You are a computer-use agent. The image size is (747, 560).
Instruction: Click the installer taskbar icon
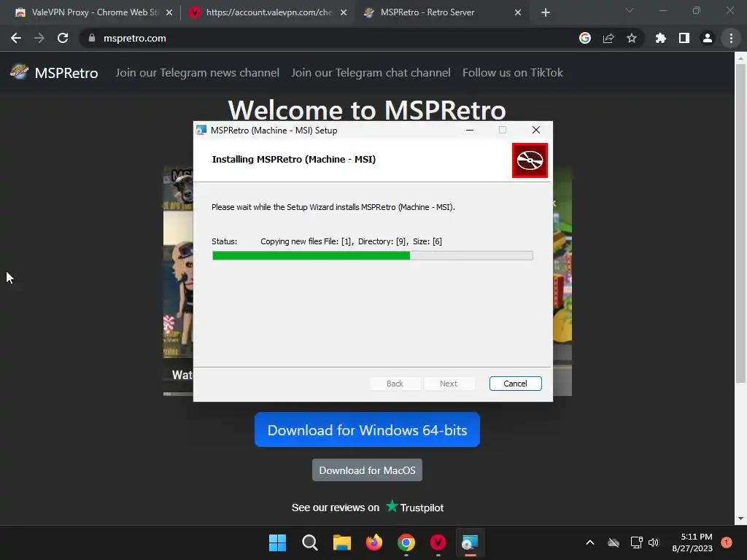[471, 542]
